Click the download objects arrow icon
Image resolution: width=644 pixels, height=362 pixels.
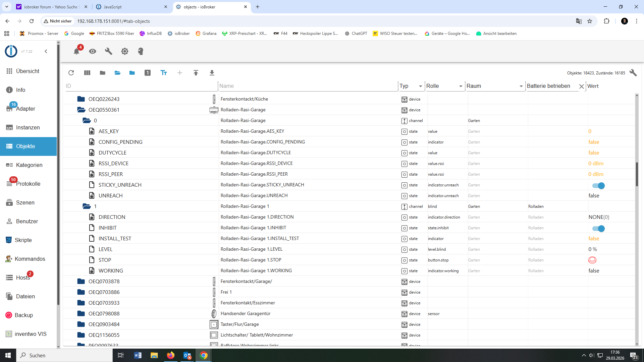212,73
